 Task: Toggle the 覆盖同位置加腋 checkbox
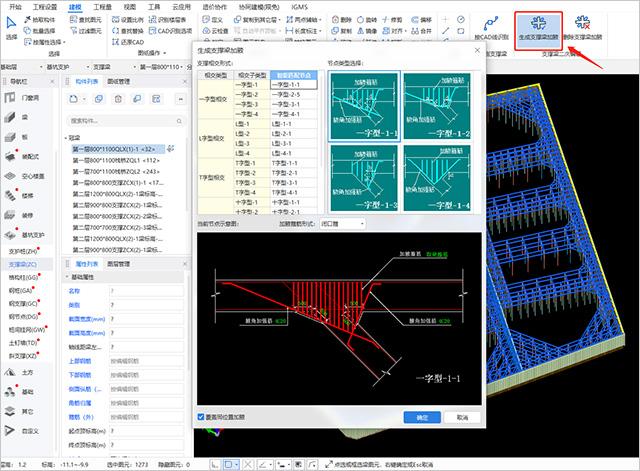[x=202, y=416]
